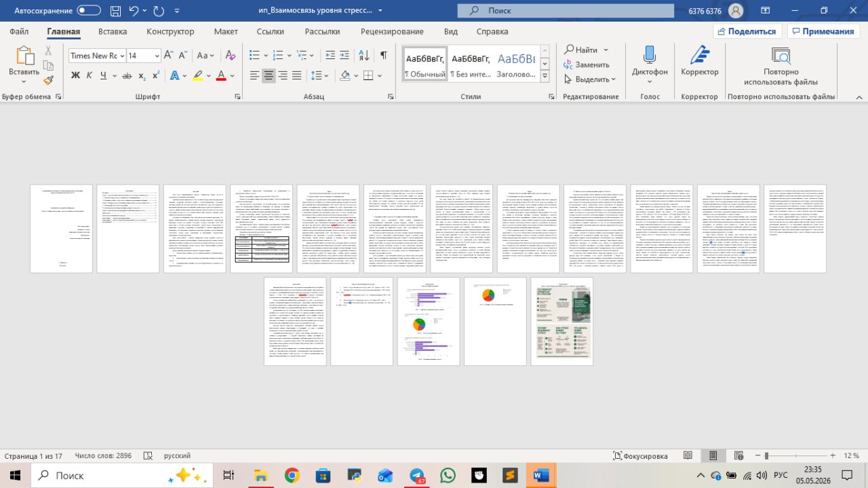Expand the Выделить select dropdown
The image size is (868, 488).
(x=613, y=79)
